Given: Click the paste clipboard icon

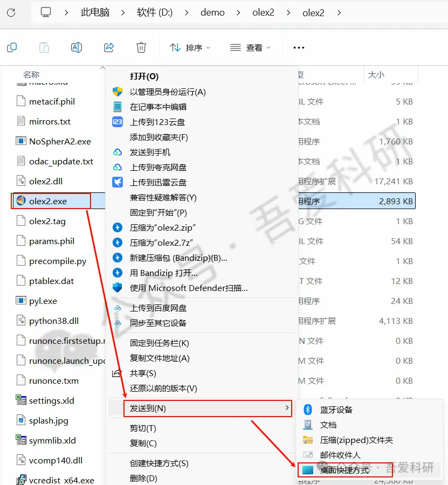Looking at the screenshot, I should coord(44,47).
